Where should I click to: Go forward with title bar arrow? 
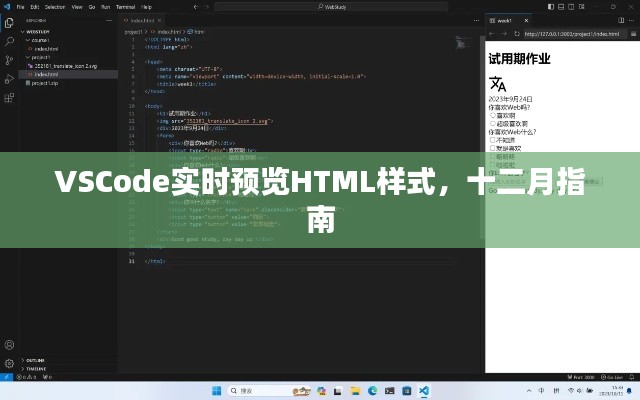(x=207, y=7)
